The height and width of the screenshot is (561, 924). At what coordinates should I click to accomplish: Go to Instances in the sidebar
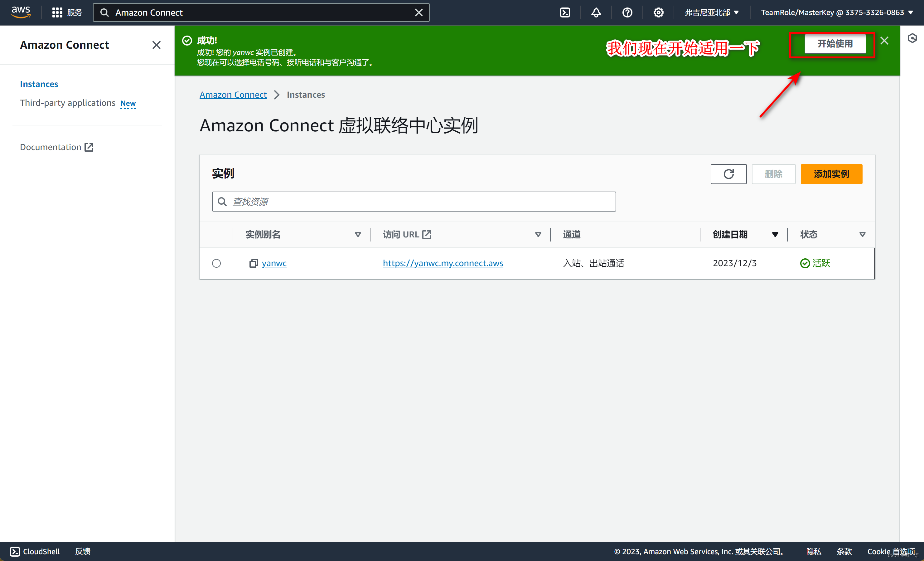pyautogui.click(x=39, y=84)
